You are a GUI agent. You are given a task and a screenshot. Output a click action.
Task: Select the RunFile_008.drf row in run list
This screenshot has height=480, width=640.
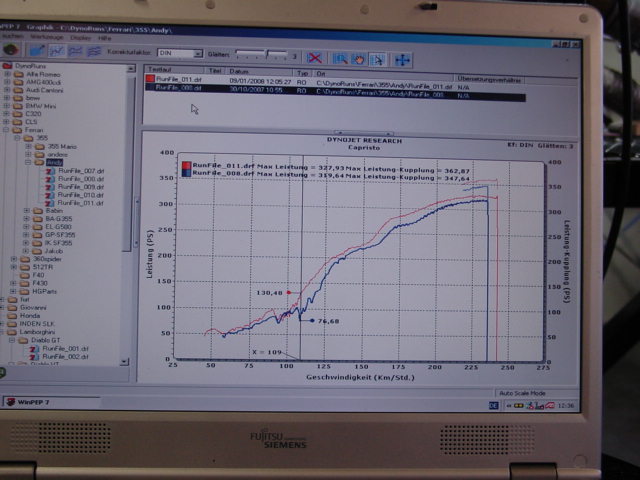point(180,87)
